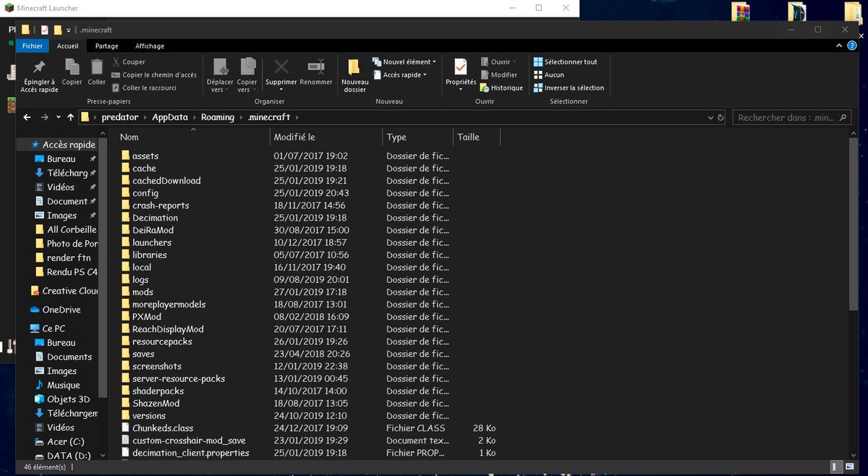Sort by the Modifié le column header
The image size is (868, 476).
tap(325, 137)
